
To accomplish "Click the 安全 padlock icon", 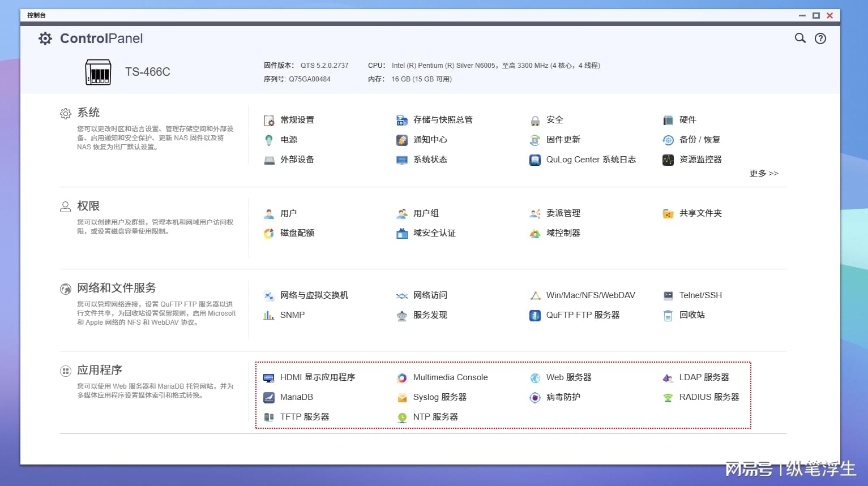I will (535, 120).
